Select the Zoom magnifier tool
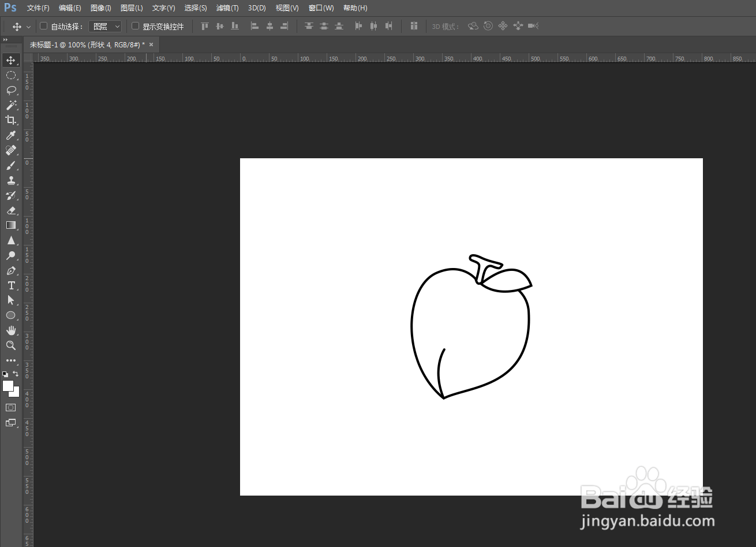This screenshot has height=547, width=756. point(11,345)
